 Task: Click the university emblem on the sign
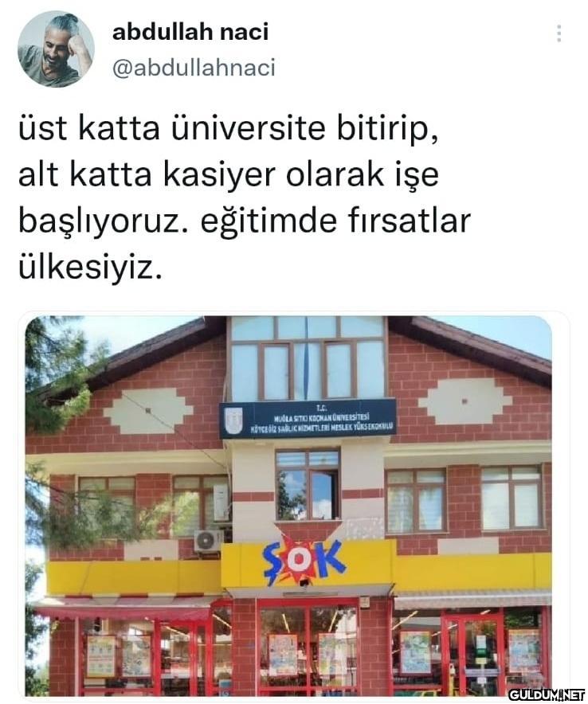coord(233,420)
